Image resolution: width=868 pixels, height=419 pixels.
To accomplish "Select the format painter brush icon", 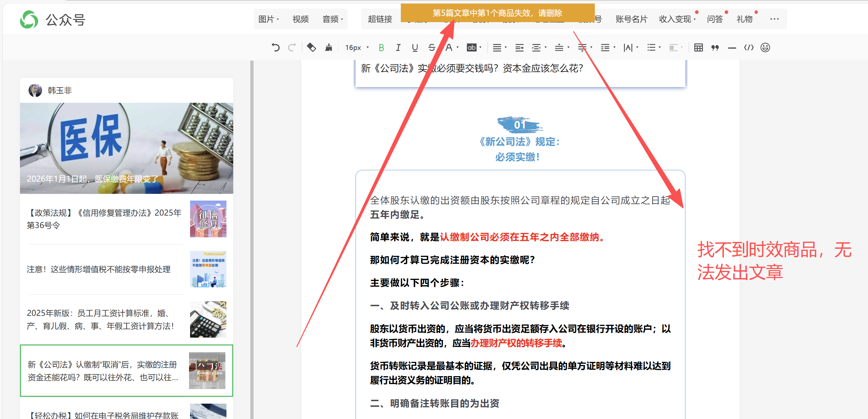I will pos(328,47).
